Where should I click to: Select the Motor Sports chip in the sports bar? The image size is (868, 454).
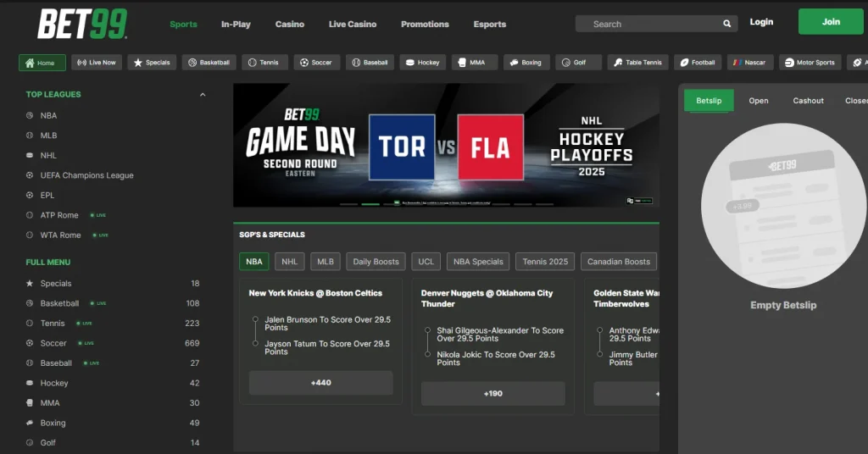tap(810, 63)
